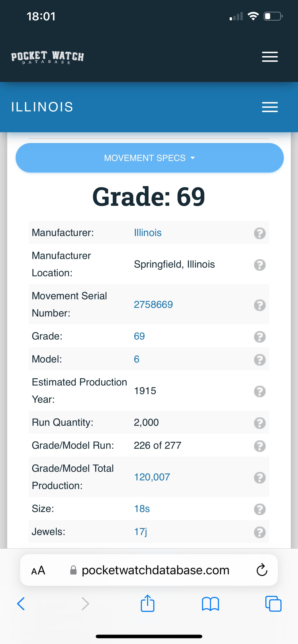298x644 pixels.
Task: Open the Safari tabs overview
Action: coord(273,604)
